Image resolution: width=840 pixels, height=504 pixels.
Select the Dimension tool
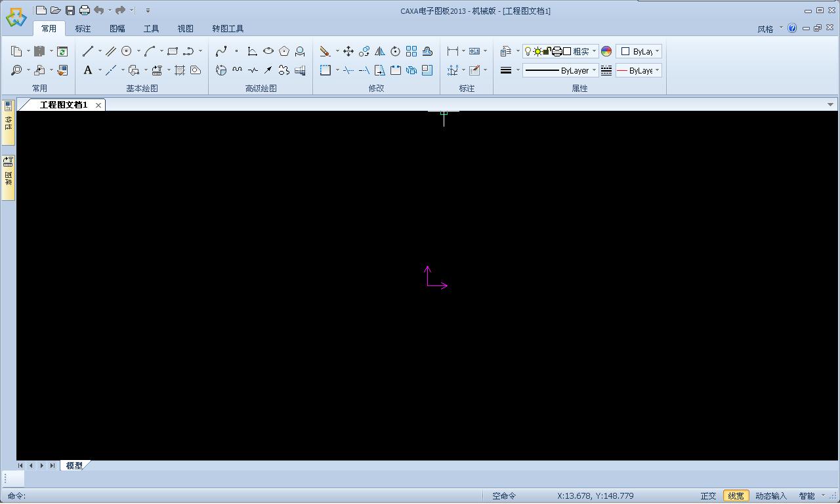tap(453, 51)
